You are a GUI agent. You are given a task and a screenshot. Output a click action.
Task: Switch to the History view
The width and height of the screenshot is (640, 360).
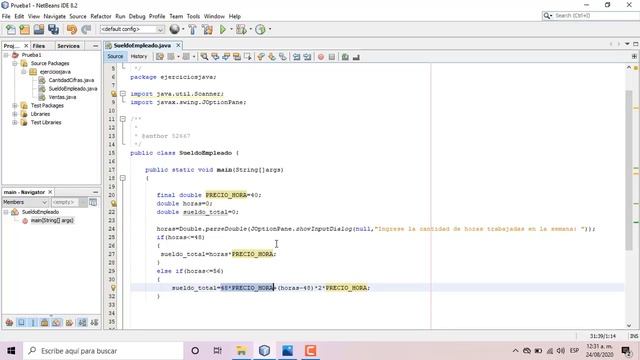pos(139,56)
